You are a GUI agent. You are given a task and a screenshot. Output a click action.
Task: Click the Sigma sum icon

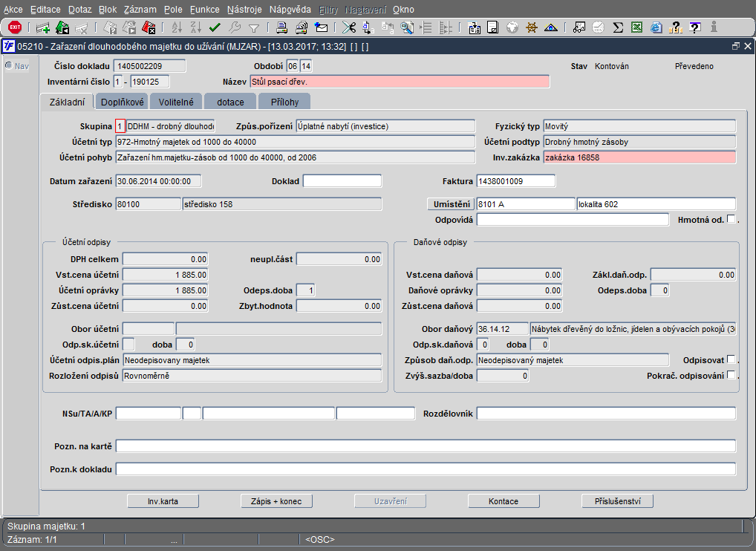tap(618, 28)
